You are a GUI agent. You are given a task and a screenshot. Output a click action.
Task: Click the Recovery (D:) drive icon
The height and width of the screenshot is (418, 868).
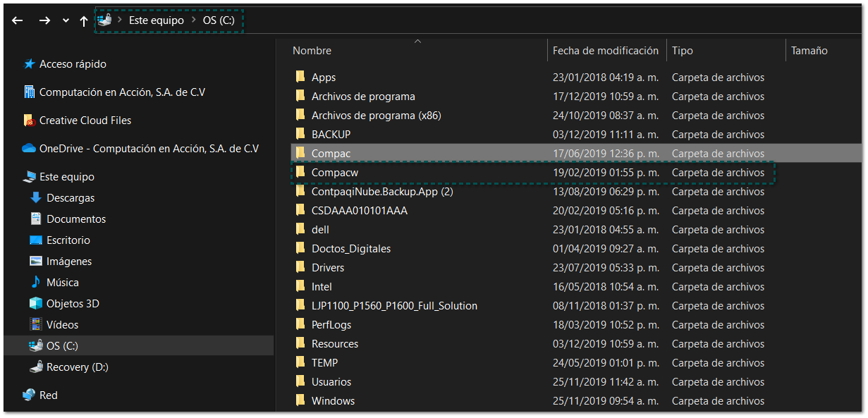point(36,367)
